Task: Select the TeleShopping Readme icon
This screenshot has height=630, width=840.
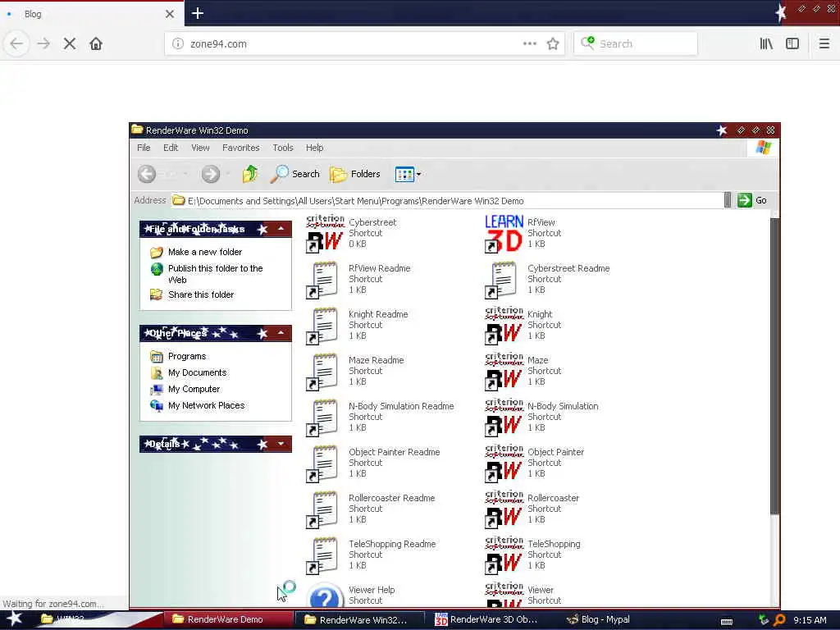Action: [322, 556]
